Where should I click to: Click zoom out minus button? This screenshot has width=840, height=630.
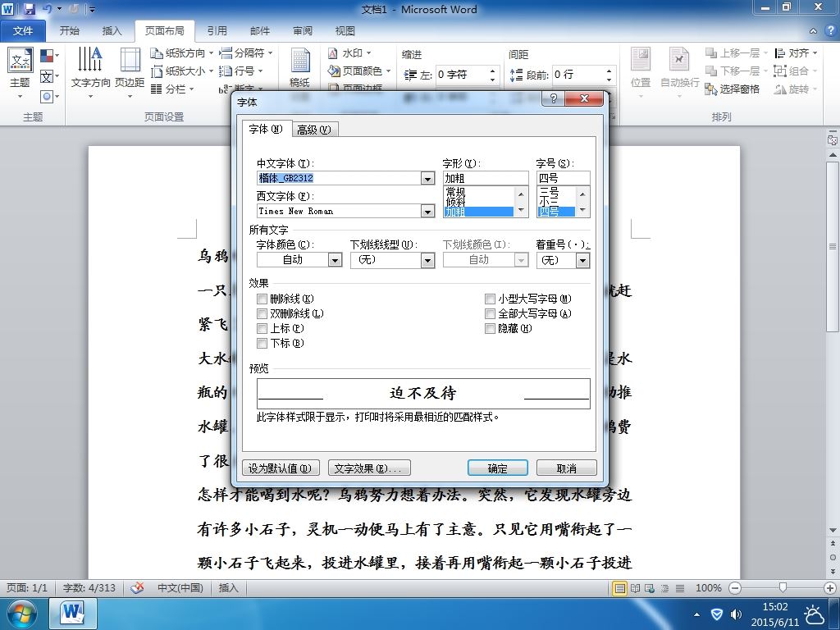point(735,587)
